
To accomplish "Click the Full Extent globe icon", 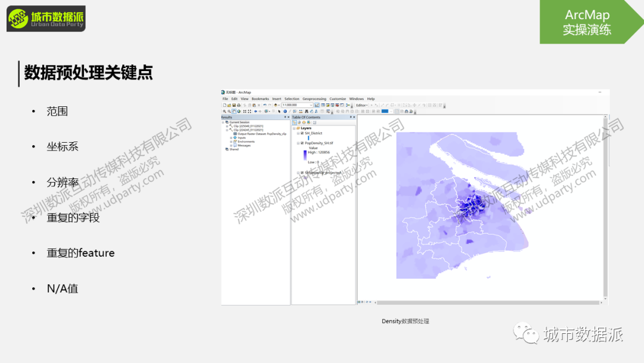I will coord(239,112).
